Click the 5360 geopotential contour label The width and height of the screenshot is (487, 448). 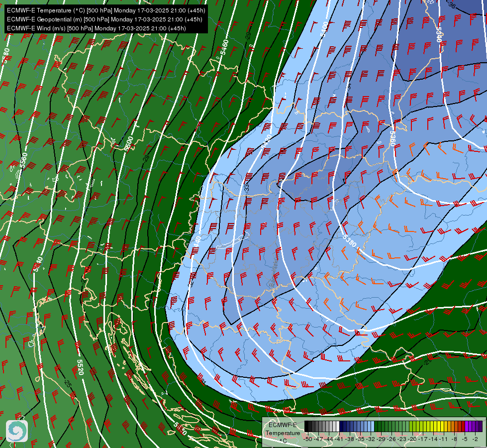[392, 138]
